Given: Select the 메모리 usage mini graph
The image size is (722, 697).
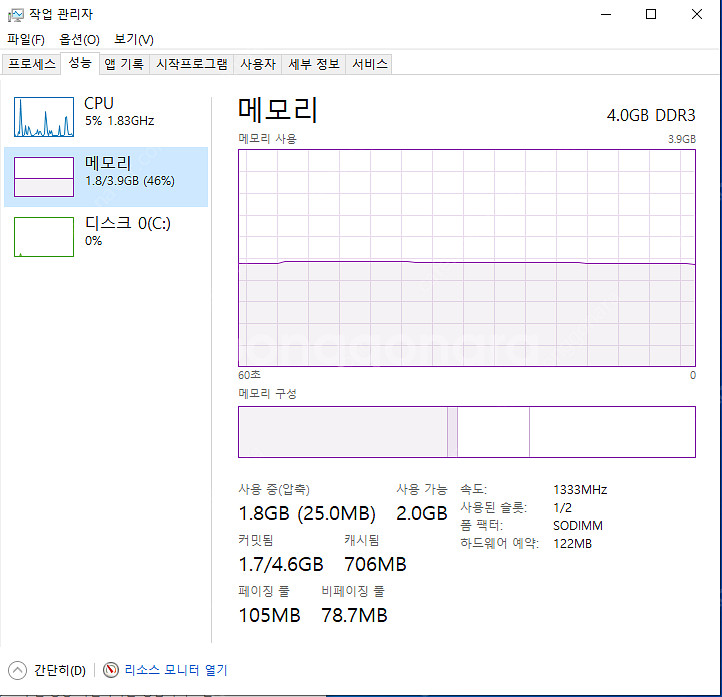Looking at the screenshot, I should (x=44, y=177).
